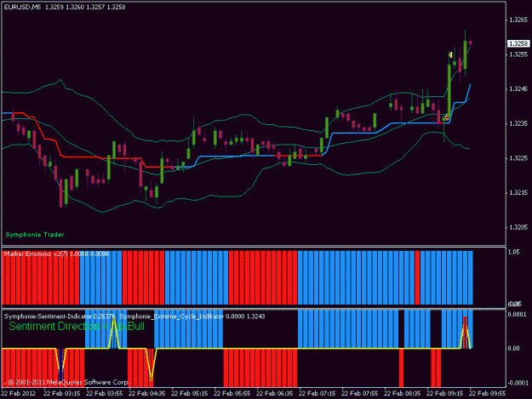Click the 22 Feb 04:35 time label
532x399 pixels.
pos(147,393)
